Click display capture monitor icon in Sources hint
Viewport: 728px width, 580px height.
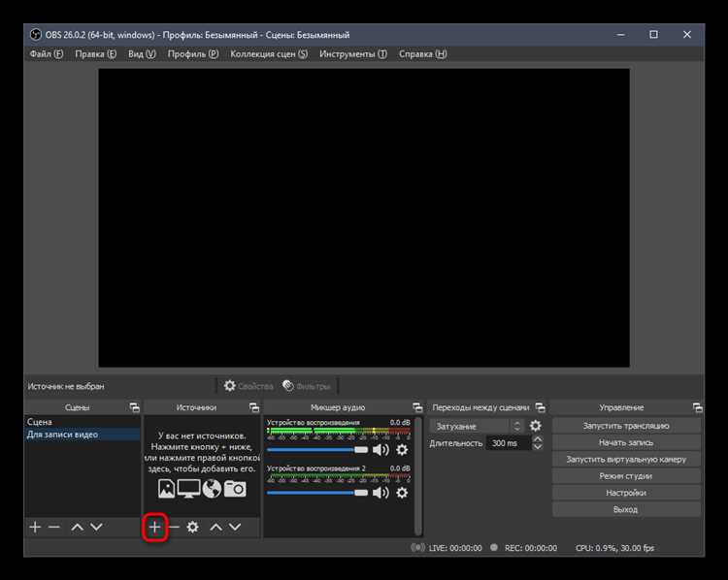pyautogui.click(x=188, y=489)
